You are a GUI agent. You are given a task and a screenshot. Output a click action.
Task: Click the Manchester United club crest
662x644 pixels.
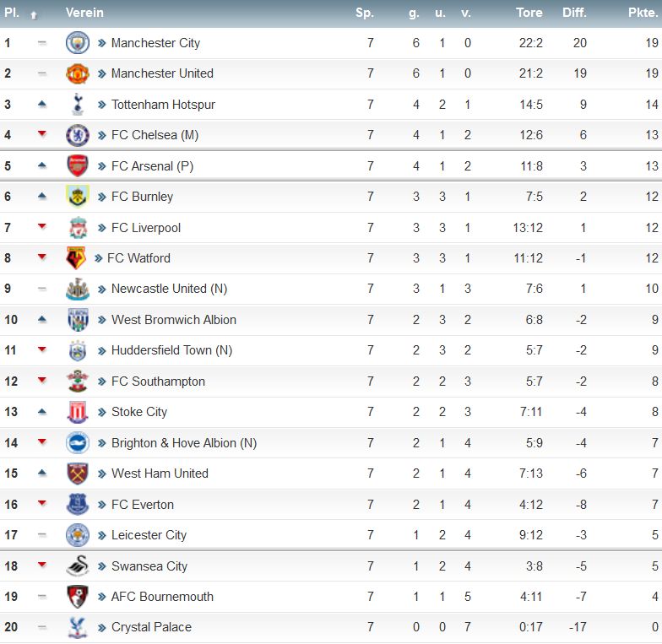pos(78,73)
